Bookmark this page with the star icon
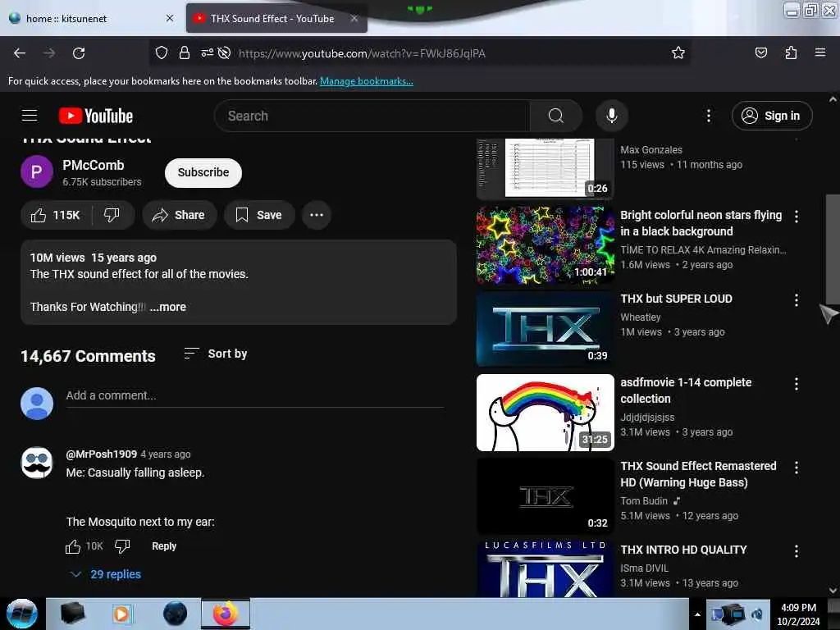This screenshot has width=840, height=630. tap(678, 52)
